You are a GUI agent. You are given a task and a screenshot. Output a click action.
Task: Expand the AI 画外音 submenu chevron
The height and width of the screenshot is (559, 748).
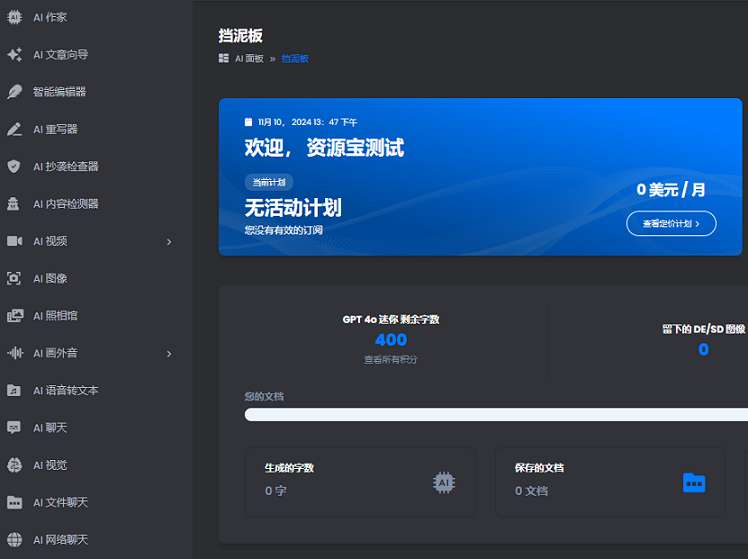(x=169, y=353)
